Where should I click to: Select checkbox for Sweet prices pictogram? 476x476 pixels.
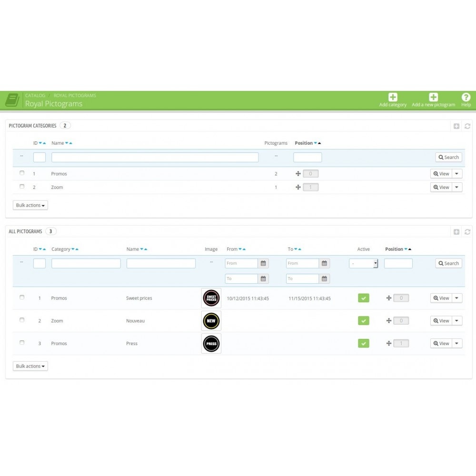click(22, 297)
